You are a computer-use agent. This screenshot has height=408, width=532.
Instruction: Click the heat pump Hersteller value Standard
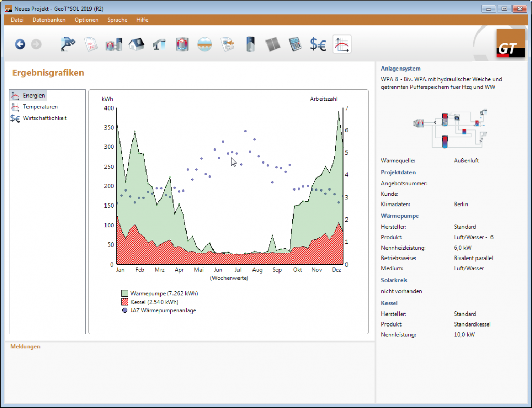[x=465, y=227]
